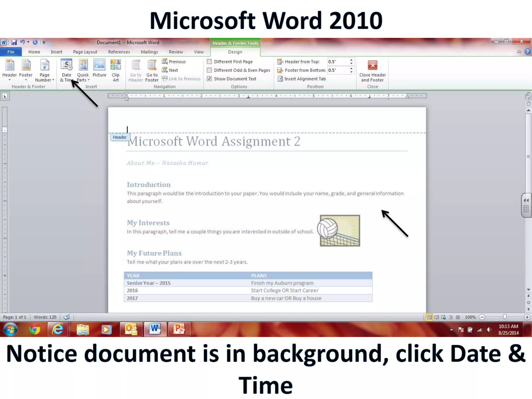Click Page: 1 of 1 status
This screenshot has height=399, width=532.
(15, 317)
